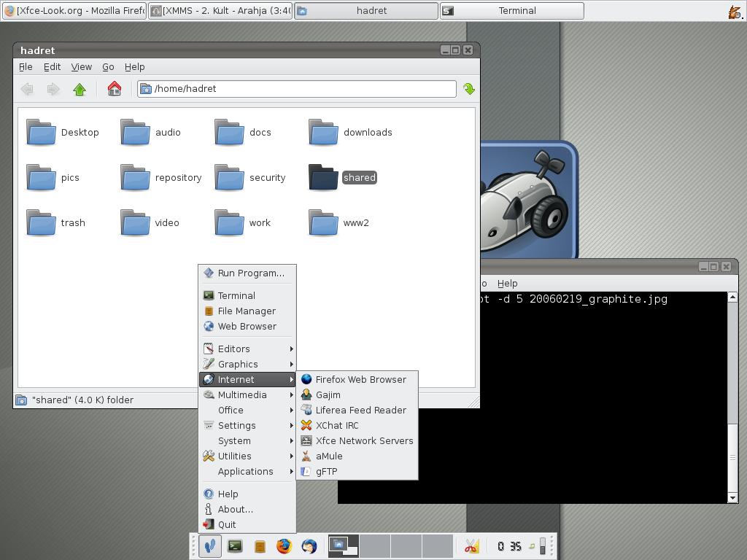
Task: Choose About... in the Xfce menu
Action: [248, 509]
